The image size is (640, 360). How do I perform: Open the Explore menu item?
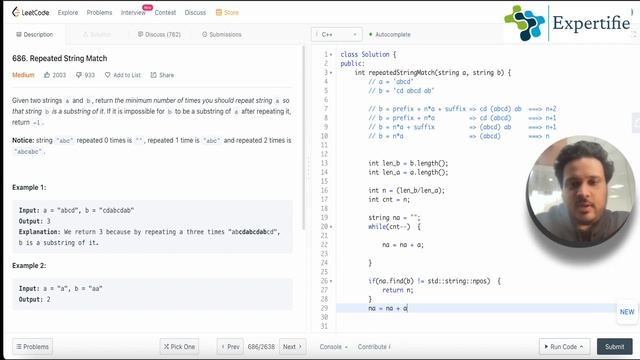68,13
